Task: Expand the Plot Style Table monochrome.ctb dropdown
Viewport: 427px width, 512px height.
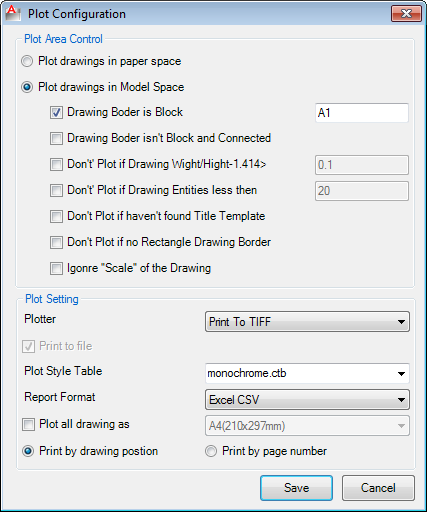Action: point(307,373)
